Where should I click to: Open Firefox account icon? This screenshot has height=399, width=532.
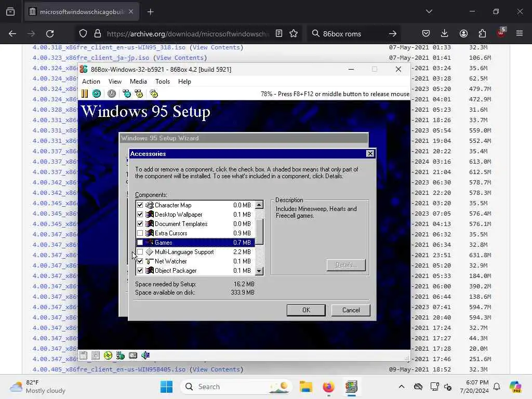463,33
